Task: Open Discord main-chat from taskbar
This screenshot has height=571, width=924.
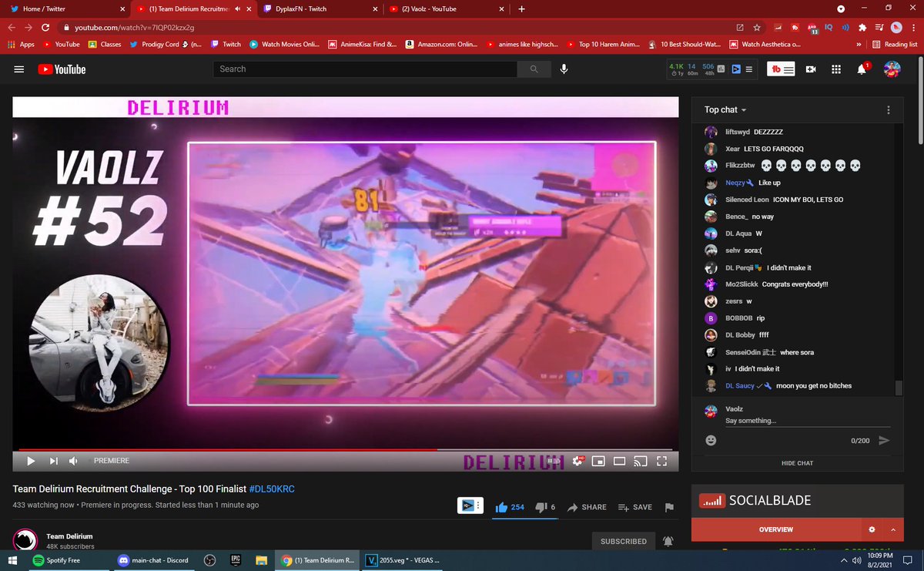Action: [153, 560]
